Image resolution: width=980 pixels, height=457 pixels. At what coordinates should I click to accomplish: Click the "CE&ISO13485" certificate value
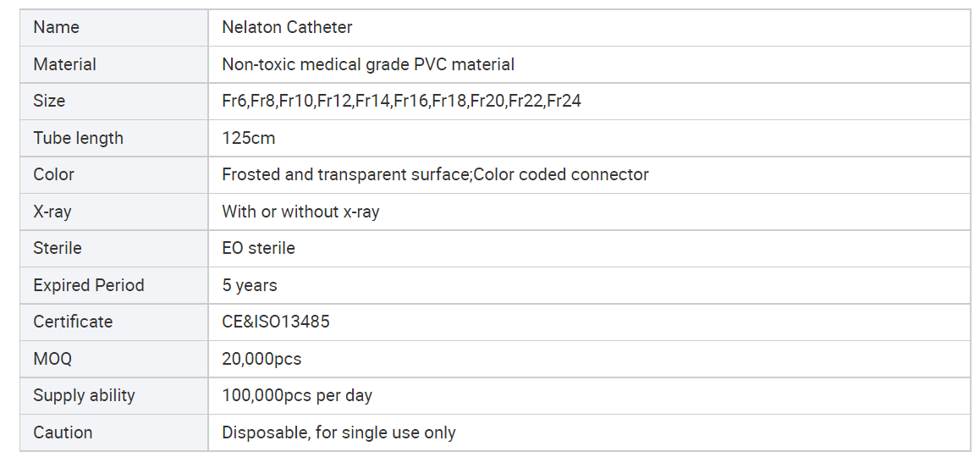[276, 322]
